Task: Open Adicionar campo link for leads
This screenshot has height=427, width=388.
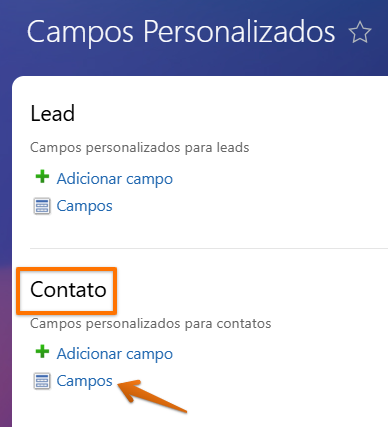Action: (115, 179)
